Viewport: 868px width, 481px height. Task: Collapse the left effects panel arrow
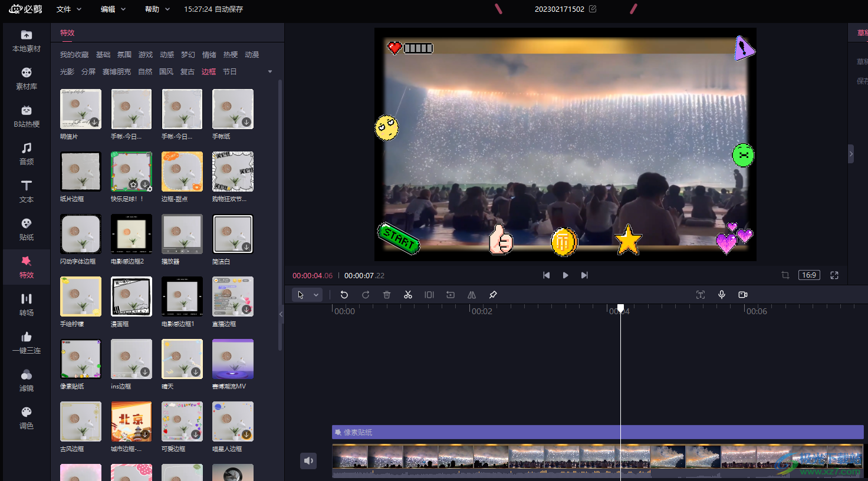[281, 314]
